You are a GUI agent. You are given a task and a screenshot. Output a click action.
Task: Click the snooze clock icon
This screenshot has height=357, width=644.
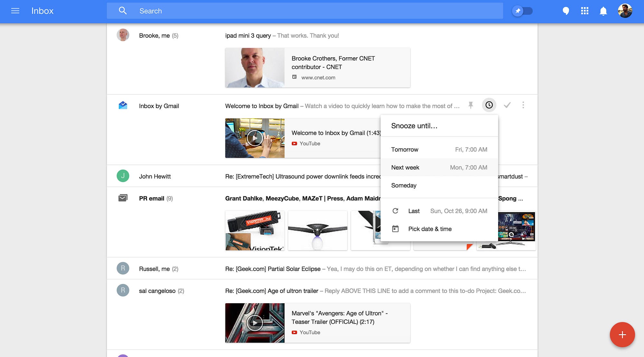(489, 105)
